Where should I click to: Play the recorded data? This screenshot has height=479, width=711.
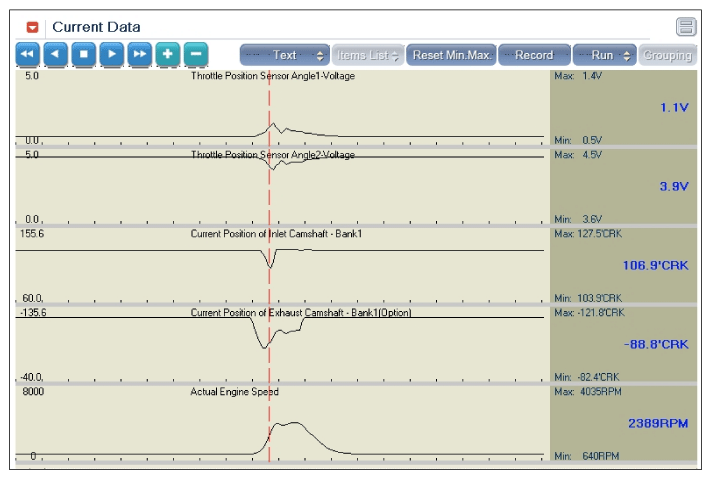[x=112, y=54]
